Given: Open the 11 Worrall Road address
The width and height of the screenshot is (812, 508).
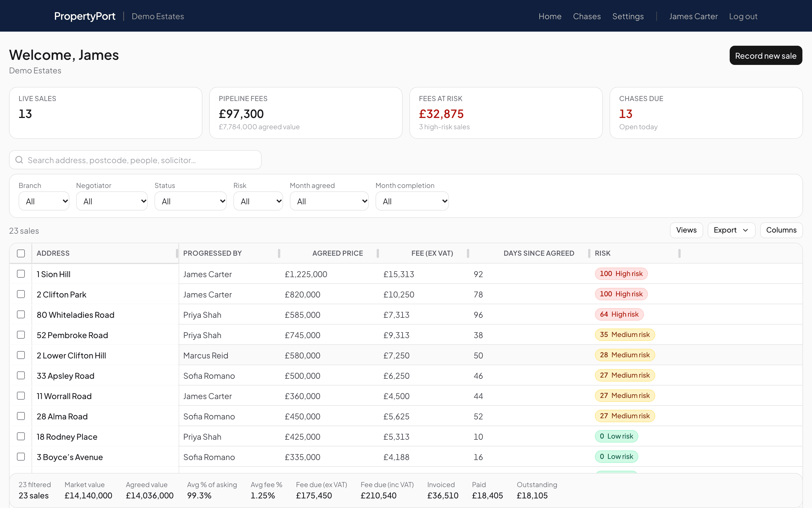Looking at the screenshot, I should point(64,396).
